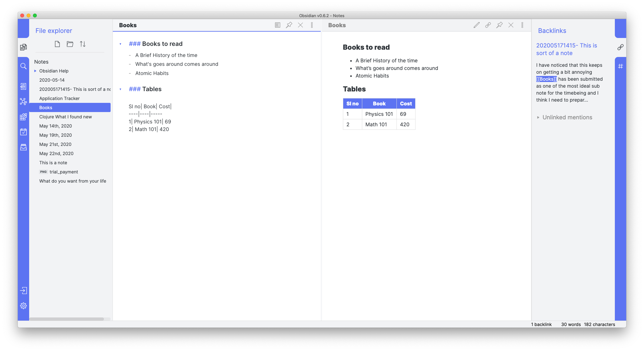Open more options for Books preview pane

pyautogui.click(x=522, y=25)
